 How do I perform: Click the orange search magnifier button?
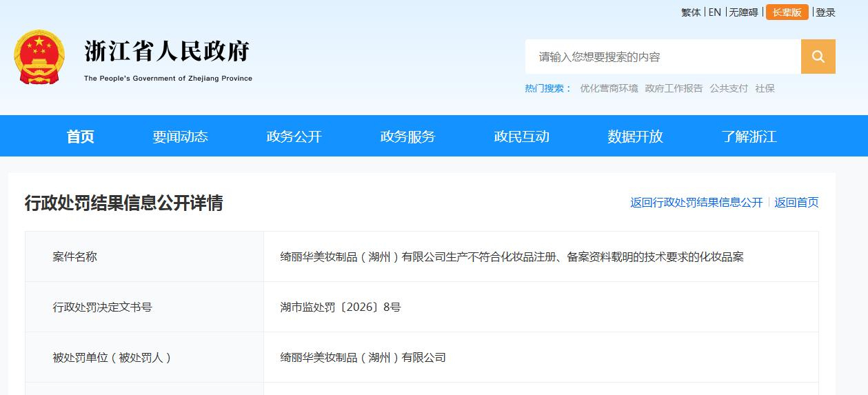coord(818,57)
